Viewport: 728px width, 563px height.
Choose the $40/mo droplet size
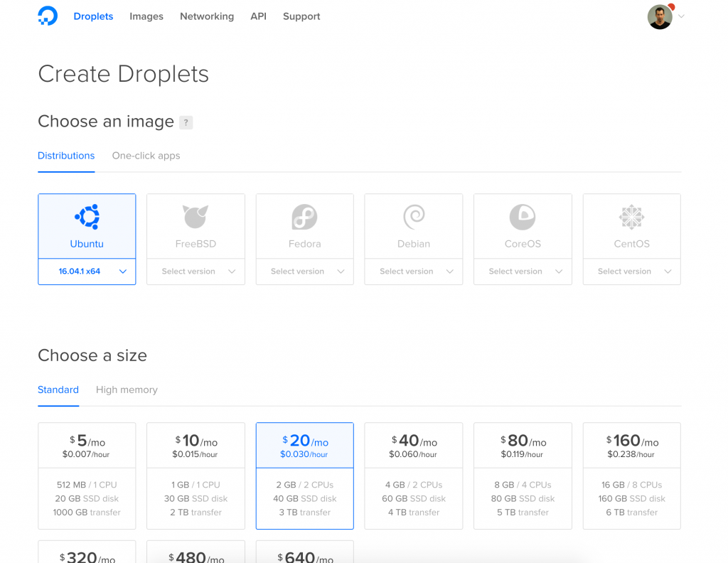tap(414, 476)
